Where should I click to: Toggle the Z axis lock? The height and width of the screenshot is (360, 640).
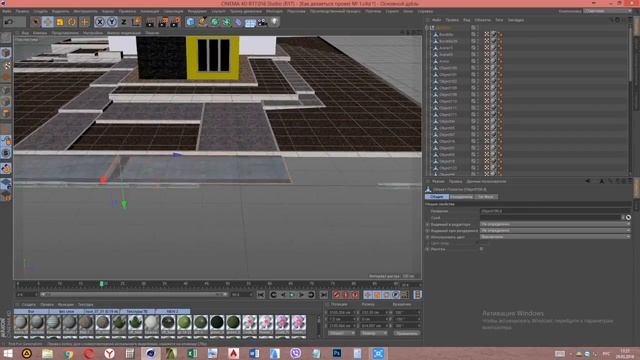pos(124,22)
